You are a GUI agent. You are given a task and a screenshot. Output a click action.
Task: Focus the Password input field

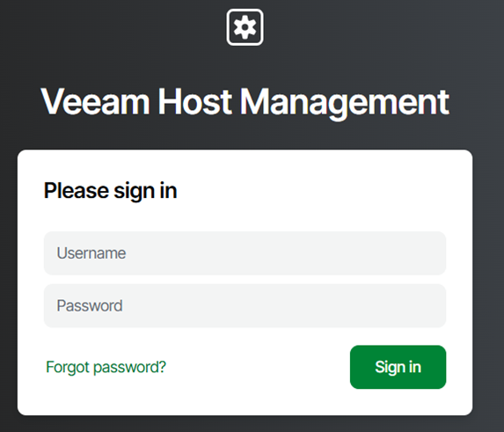click(245, 305)
